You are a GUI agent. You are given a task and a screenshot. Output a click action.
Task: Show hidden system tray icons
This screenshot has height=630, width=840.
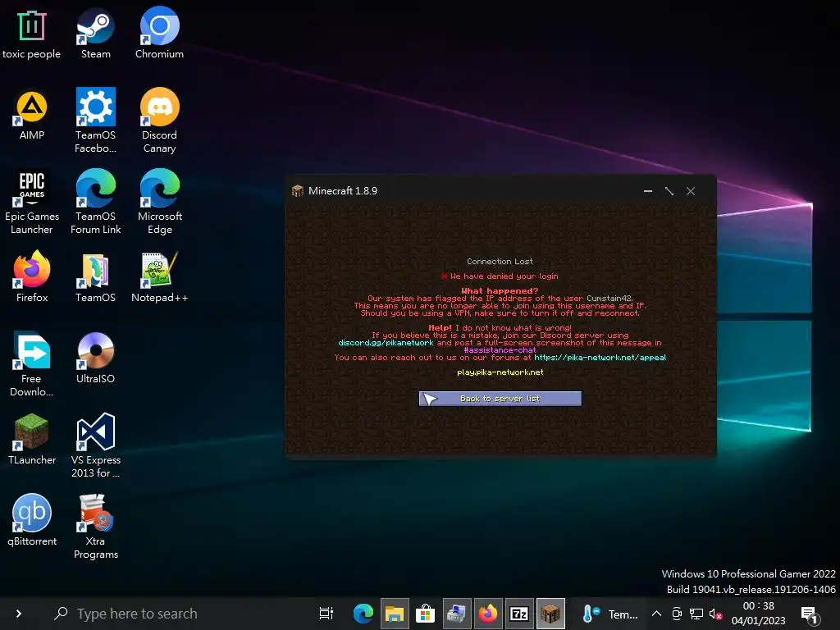656,614
